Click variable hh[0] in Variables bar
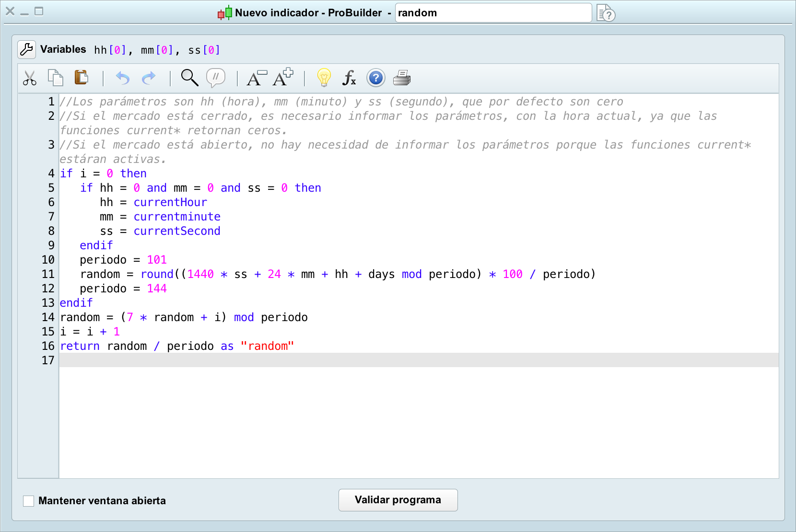This screenshot has height=532, width=796. [110, 50]
